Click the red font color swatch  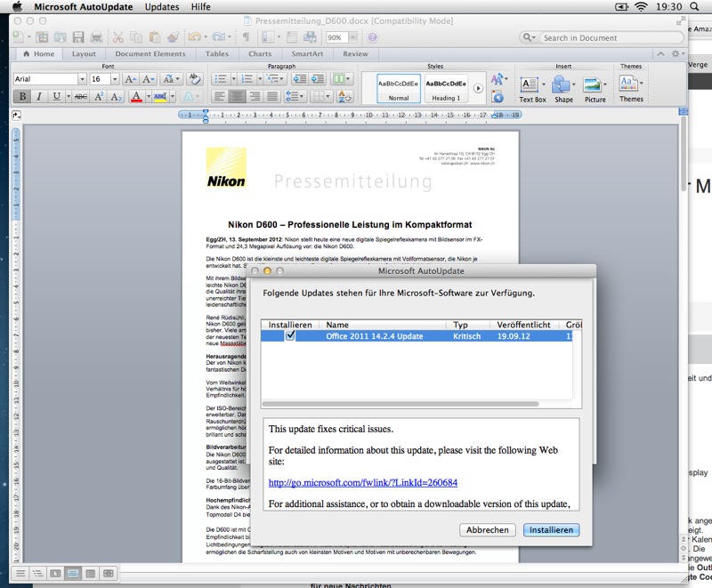point(137,97)
